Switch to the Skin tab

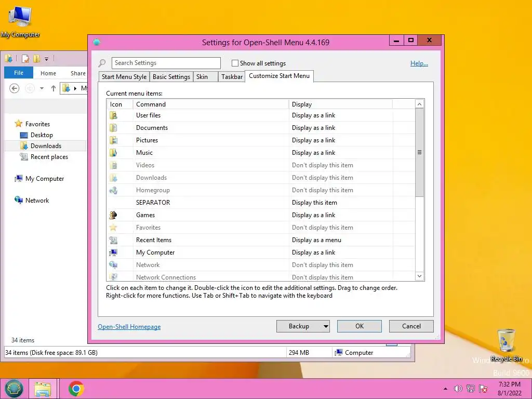[x=206, y=77]
